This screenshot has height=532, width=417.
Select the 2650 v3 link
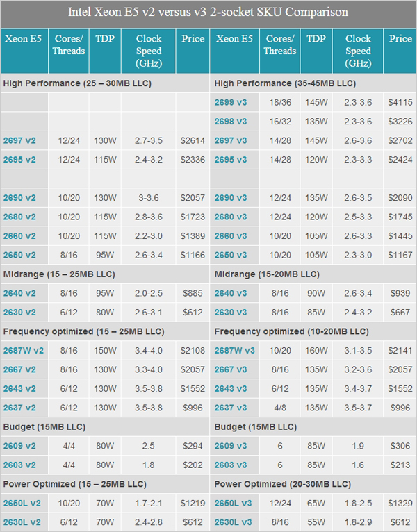(231, 255)
